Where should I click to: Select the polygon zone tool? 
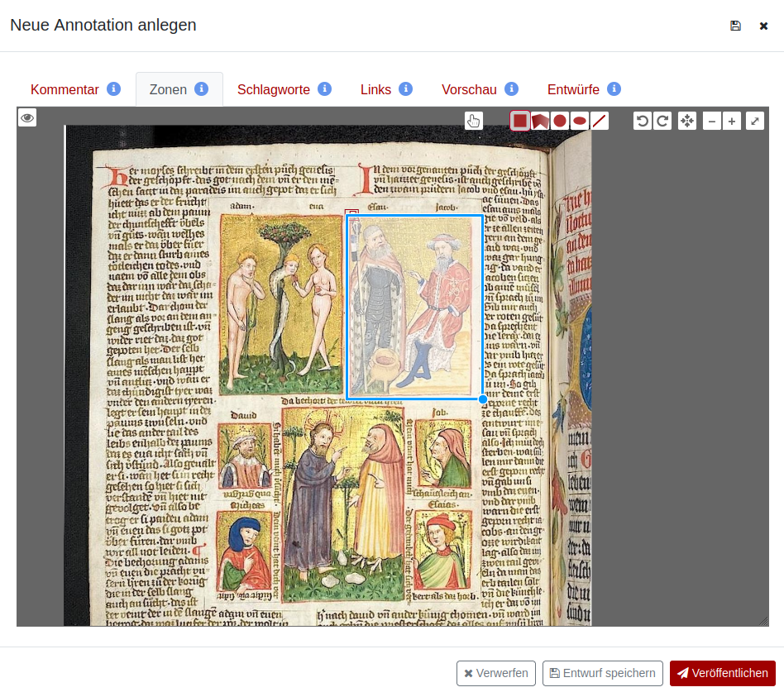click(x=540, y=121)
